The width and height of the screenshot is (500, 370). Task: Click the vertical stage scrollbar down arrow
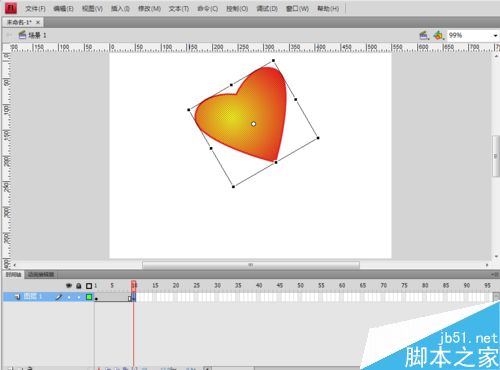[x=496, y=256]
